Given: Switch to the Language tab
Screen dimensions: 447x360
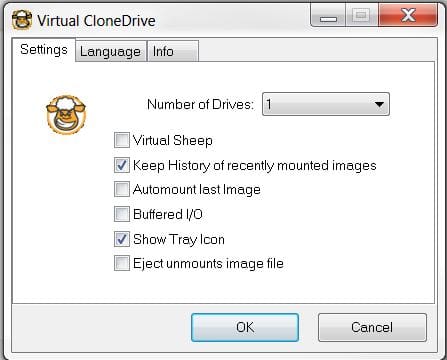Looking at the screenshot, I should click(x=111, y=51).
